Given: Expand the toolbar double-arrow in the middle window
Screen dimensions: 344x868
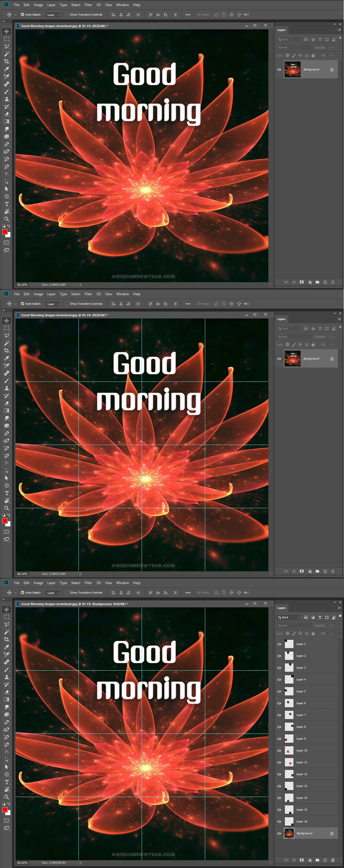Looking at the screenshot, I should (4, 310).
